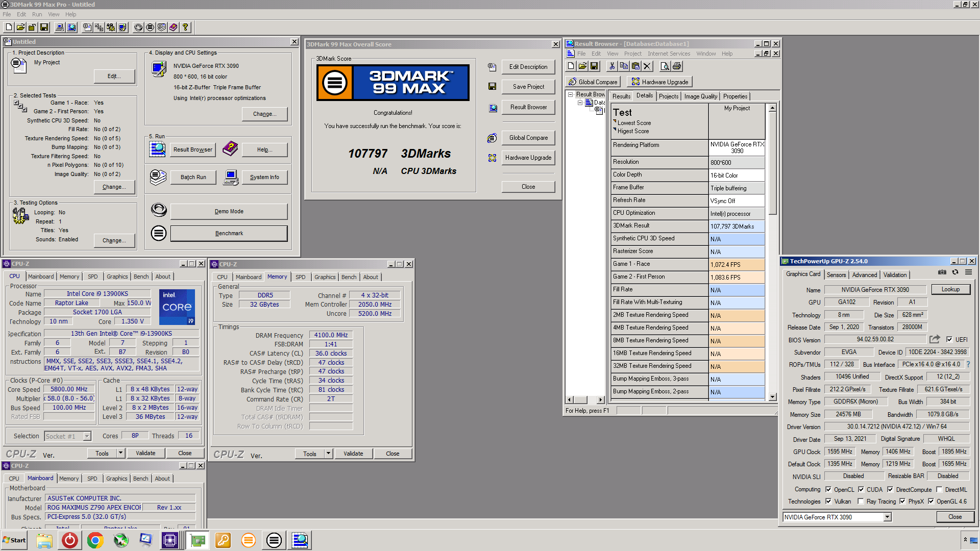
Task: Toggle the Vulkan checkbox in GPU-Z
Action: tap(828, 501)
